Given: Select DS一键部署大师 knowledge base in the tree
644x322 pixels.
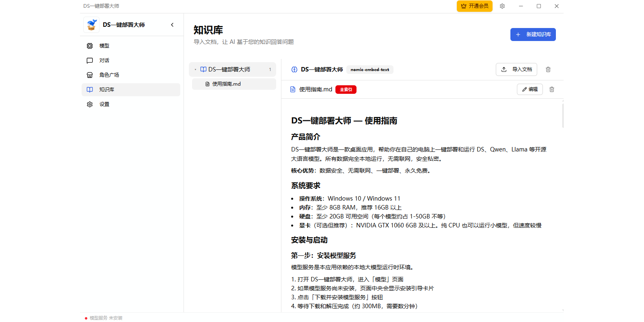Looking at the screenshot, I should coord(232,69).
